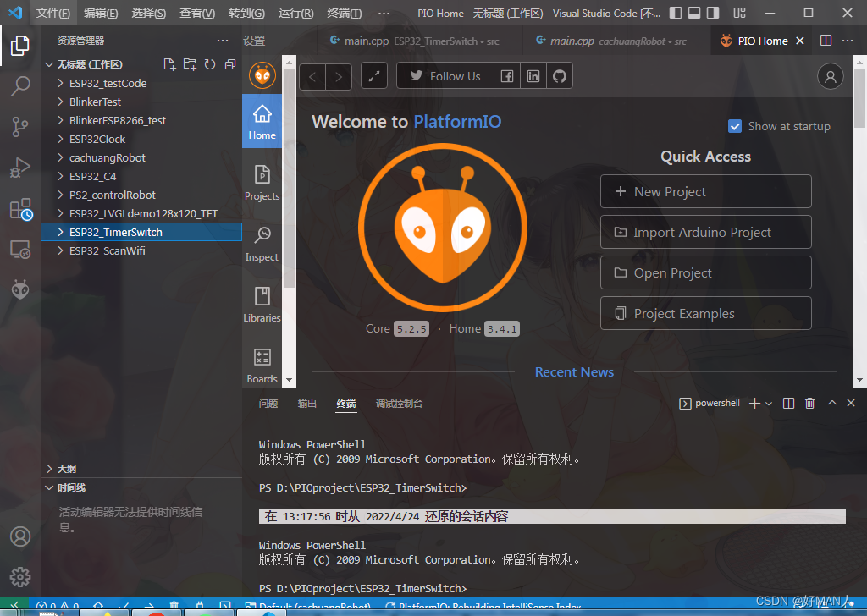Expand the PS2_controlRobot folder
Viewport: 867px width, 616px height.
[141, 195]
